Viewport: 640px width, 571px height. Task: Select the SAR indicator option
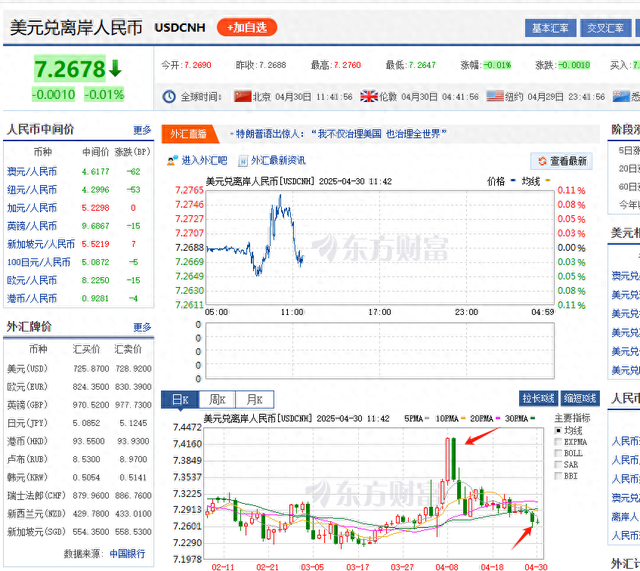tap(558, 464)
